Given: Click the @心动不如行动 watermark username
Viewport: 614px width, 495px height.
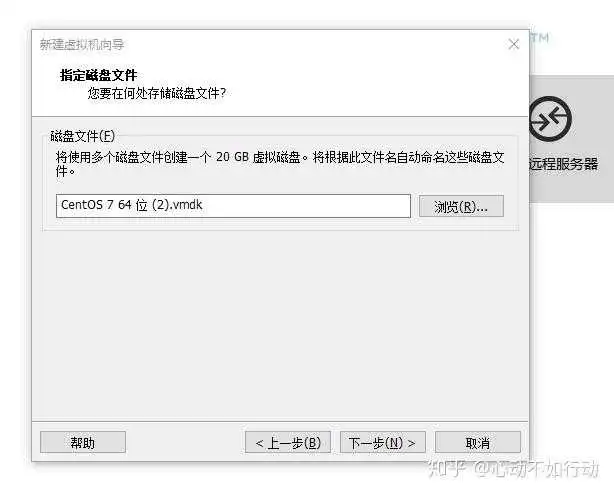Looking at the screenshot, I should pos(536,468).
